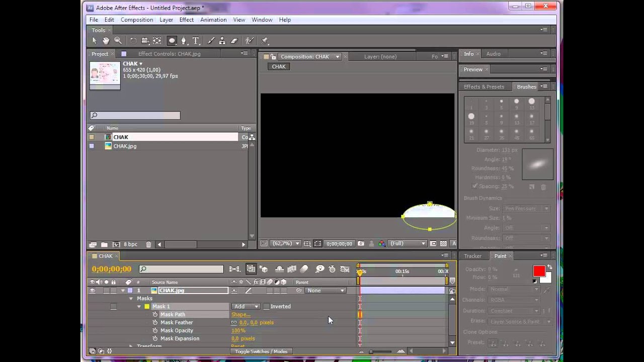Select the Puppet Pin tool
Screen dimensions: 644x362
[x=265, y=41]
